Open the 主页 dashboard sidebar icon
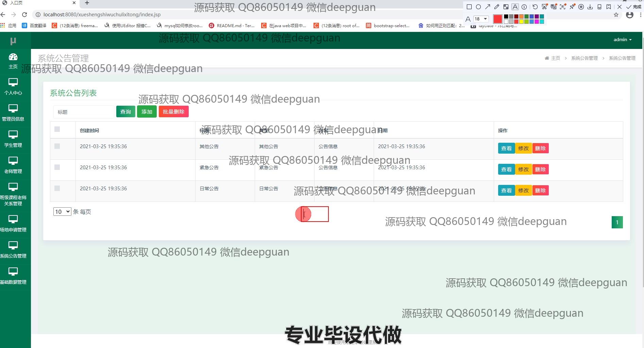The image size is (644, 348). (13, 61)
